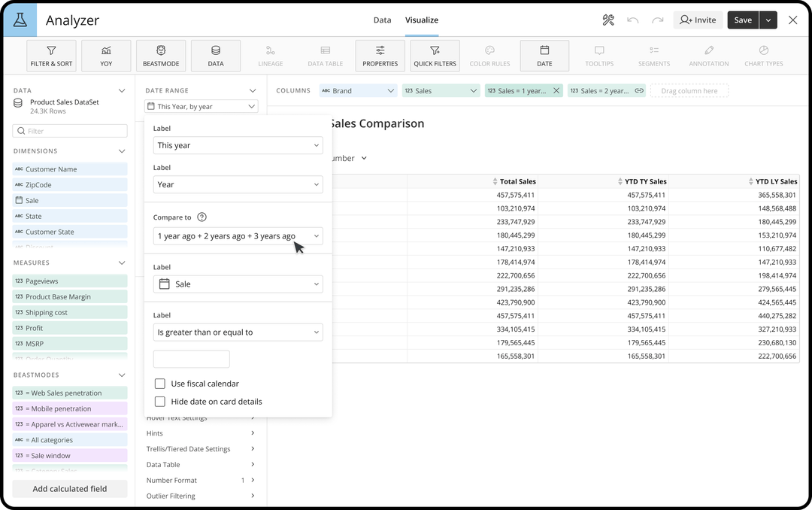Click Add calculated field button

(x=70, y=489)
